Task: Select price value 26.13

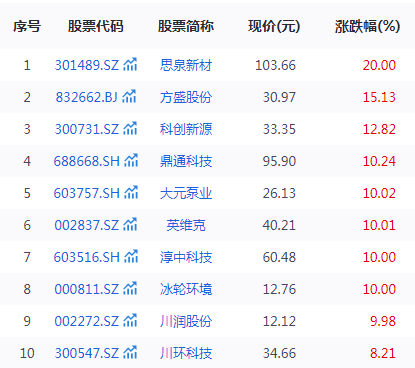Action: [x=279, y=193]
